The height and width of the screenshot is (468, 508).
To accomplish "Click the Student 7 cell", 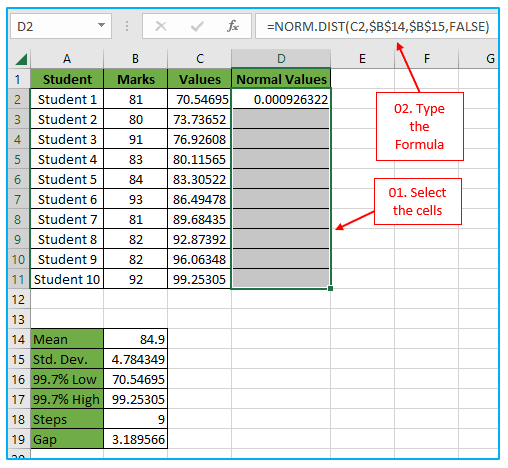I will click(x=67, y=219).
